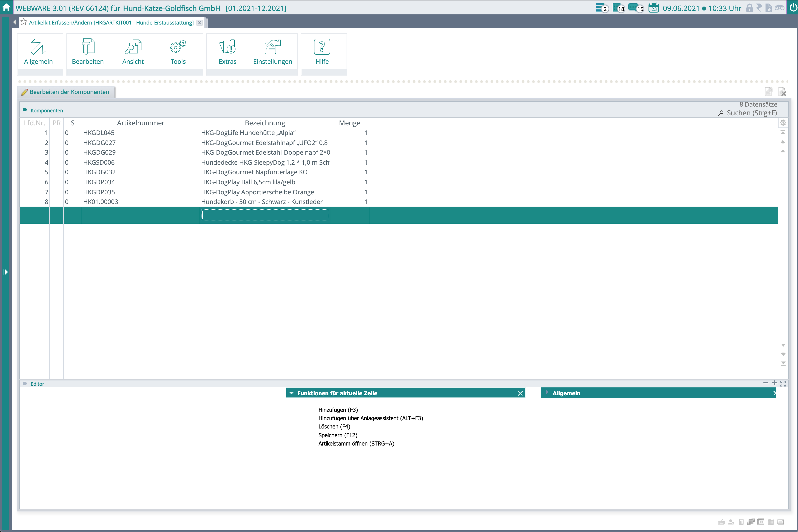Expand the left sidebar arrow
Image resolution: width=798 pixels, height=532 pixels.
point(5,272)
